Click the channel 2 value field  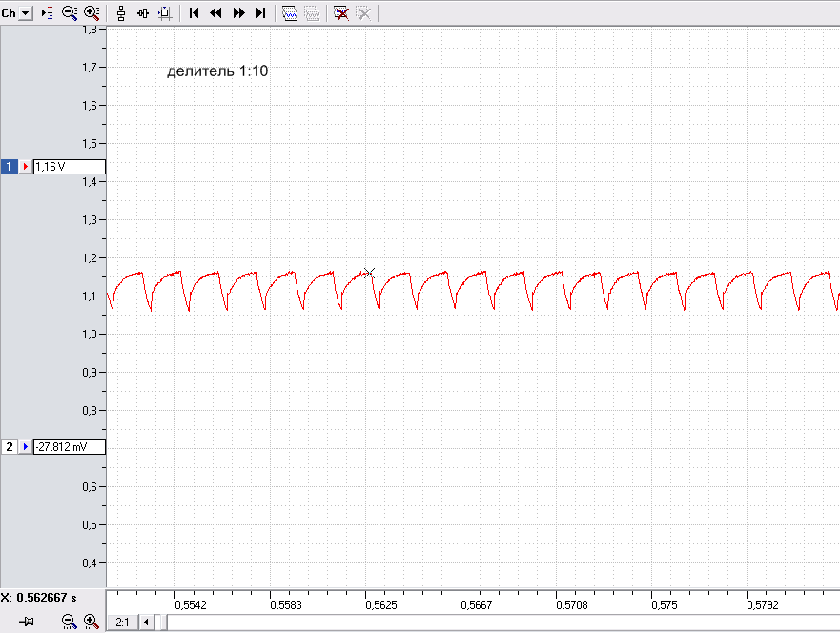click(69, 447)
